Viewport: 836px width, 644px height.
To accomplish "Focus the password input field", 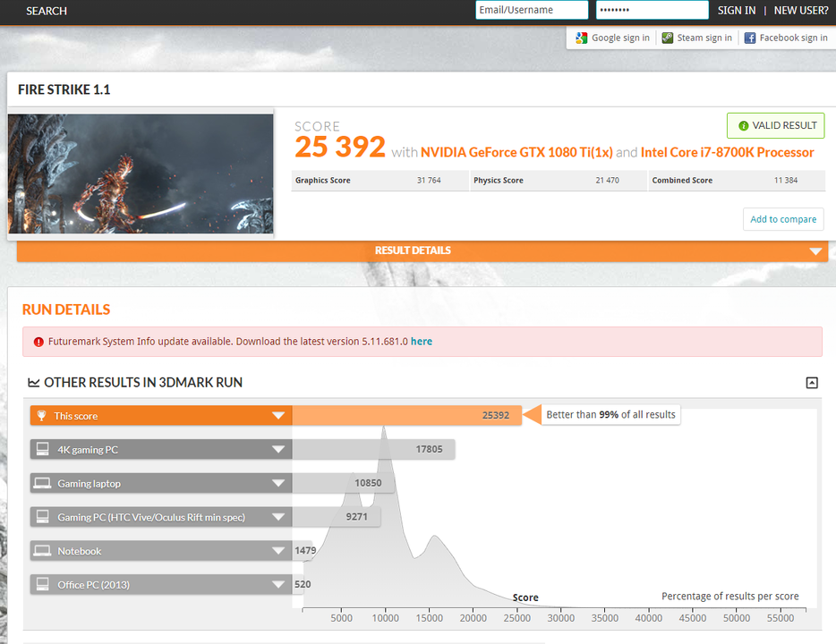I will tap(652, 10).
